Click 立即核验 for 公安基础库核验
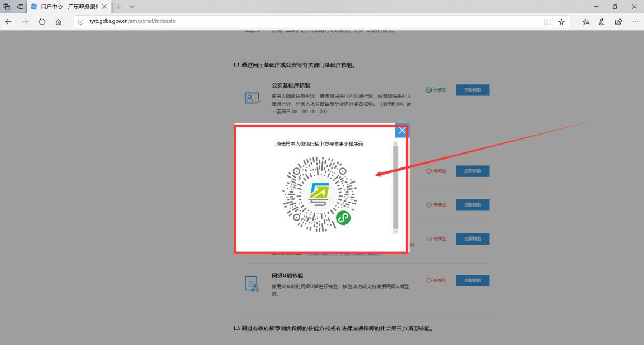The image size is (644, 345). 472,90
